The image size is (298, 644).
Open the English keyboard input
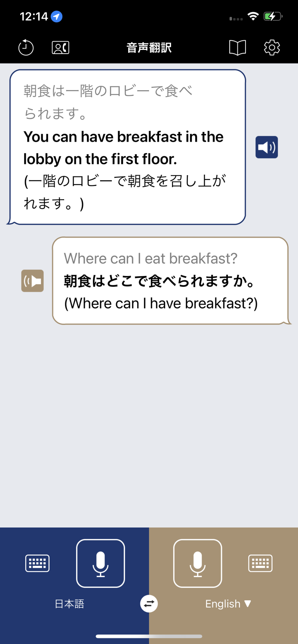(260, 563)
